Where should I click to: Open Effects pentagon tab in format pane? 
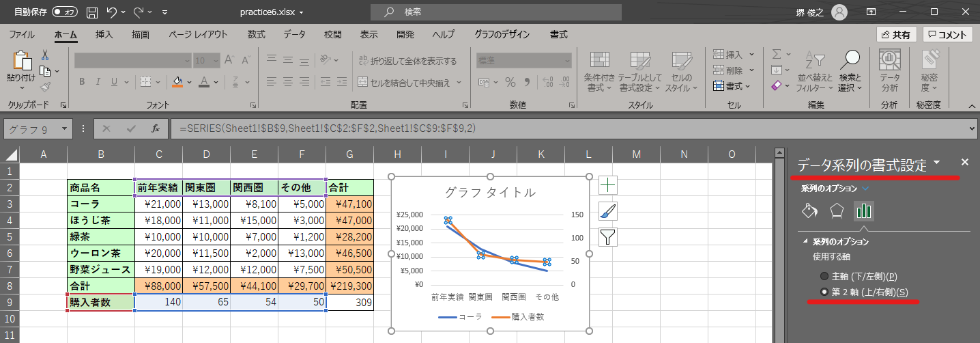pyautogui.click(x=837, y=210)
